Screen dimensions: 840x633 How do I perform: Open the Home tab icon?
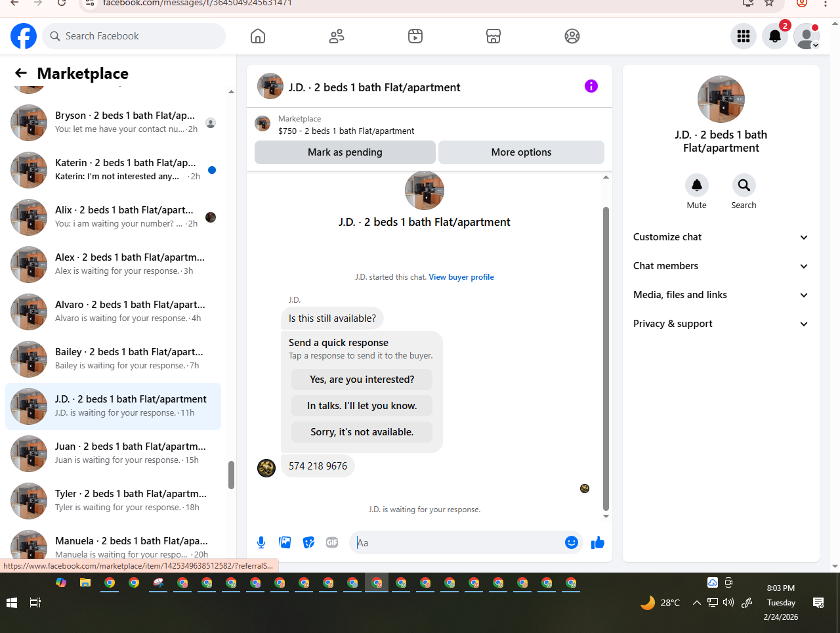pos(258,36)
